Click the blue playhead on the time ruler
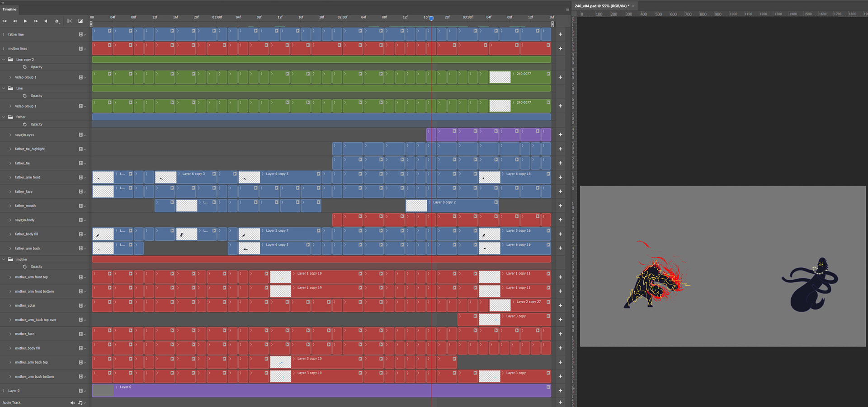The height and width of the screenshot is (407, 868). (x=431, y=19)
